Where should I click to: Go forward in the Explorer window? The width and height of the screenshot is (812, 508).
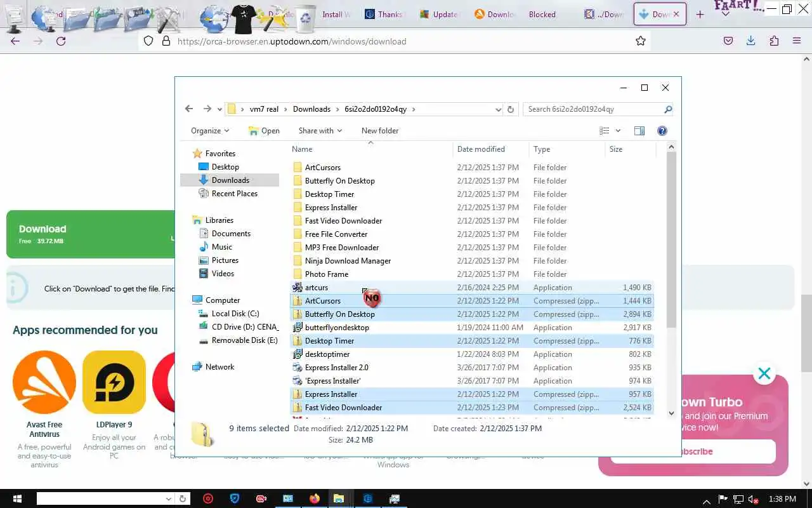pos(207,109)
